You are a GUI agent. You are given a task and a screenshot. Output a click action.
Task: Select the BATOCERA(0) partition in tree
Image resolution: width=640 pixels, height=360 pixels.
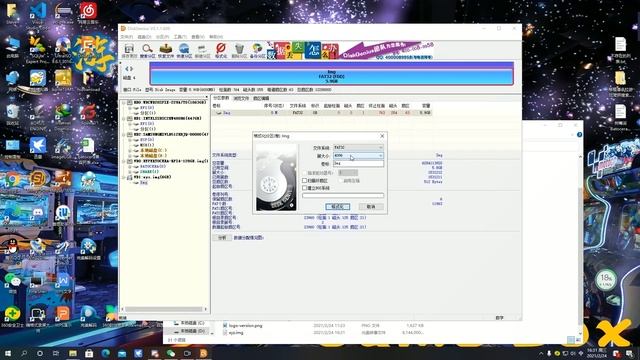coord(152,167)
